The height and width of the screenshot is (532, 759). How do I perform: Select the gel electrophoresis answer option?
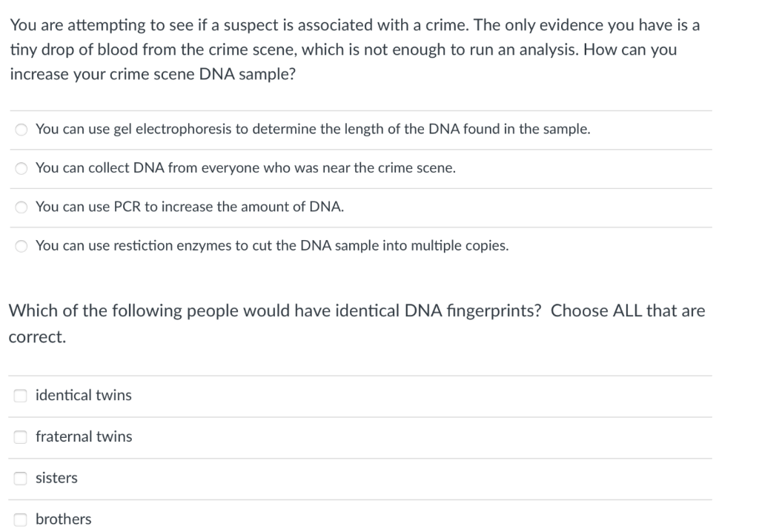tap(20, 129)
